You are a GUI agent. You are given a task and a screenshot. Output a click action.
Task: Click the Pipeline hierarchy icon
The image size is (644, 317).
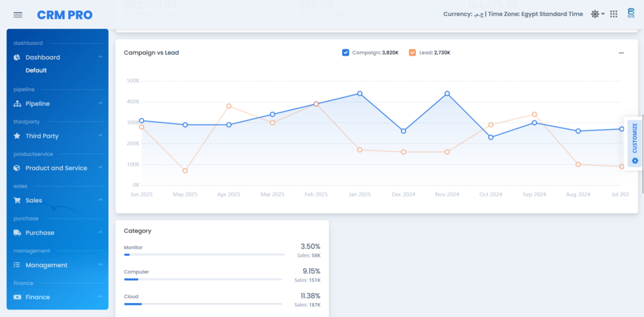[17, 104]
